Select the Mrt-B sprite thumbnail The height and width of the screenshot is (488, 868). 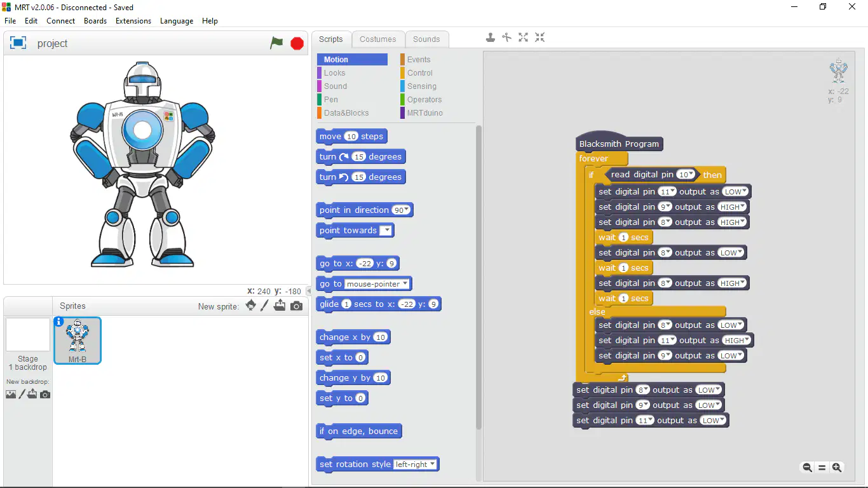[x=78, y=341]
